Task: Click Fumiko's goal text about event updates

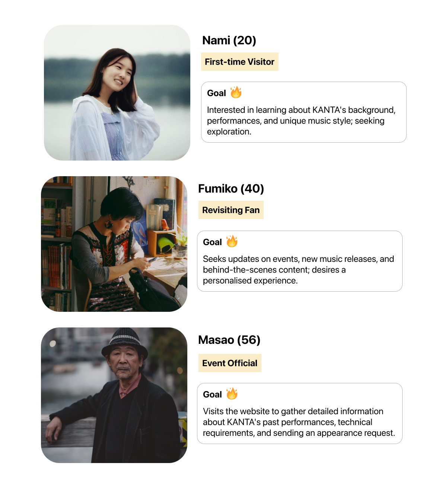Action: (x=298, y=270)
